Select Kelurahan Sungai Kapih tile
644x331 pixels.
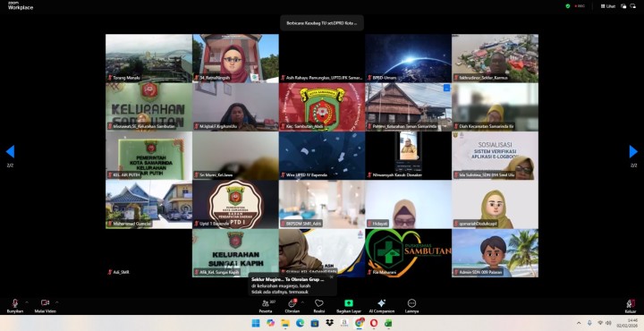click(235, 253)
